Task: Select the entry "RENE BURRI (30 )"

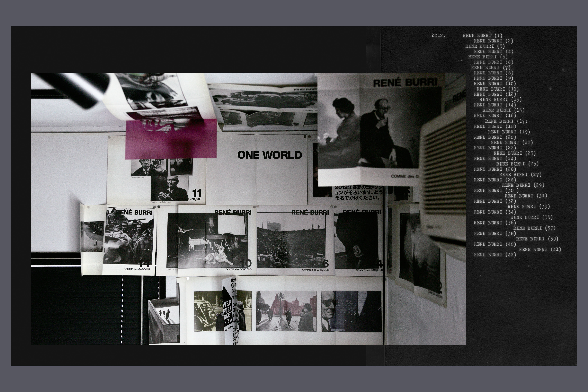Action: [x=496, y=190]
